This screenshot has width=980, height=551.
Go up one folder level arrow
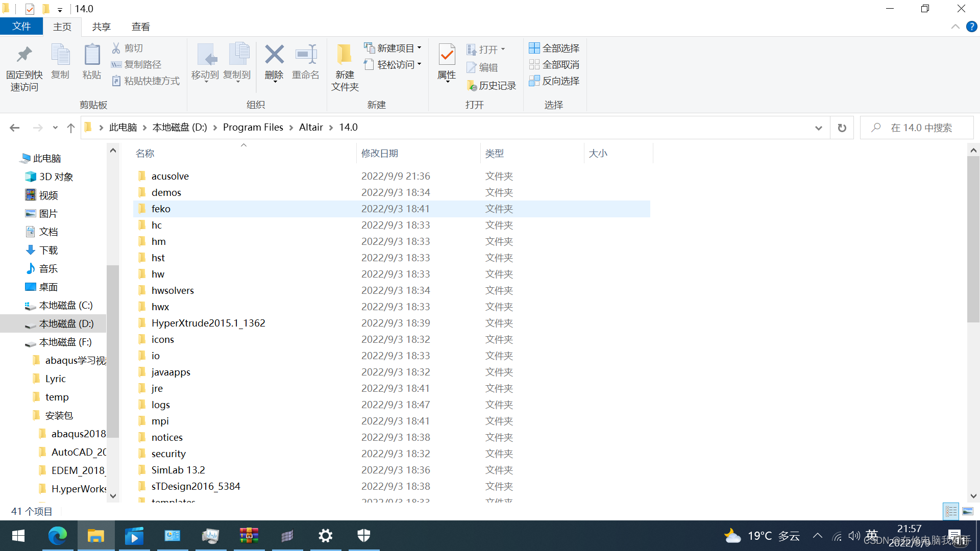(71, 128)
